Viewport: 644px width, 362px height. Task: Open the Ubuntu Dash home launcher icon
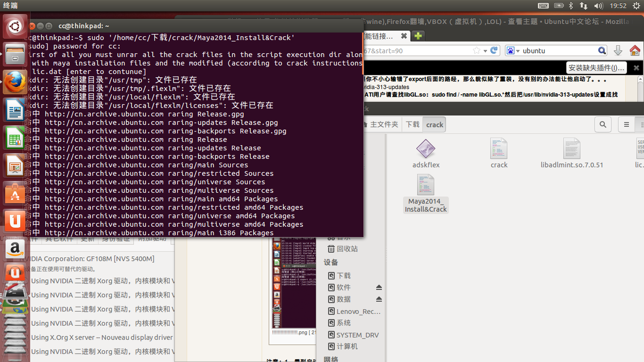pyautogui.click(x=15, y=26)
